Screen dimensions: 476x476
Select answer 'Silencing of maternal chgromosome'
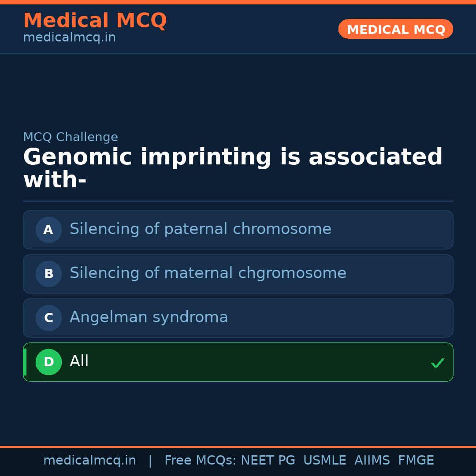coord(208,273)
